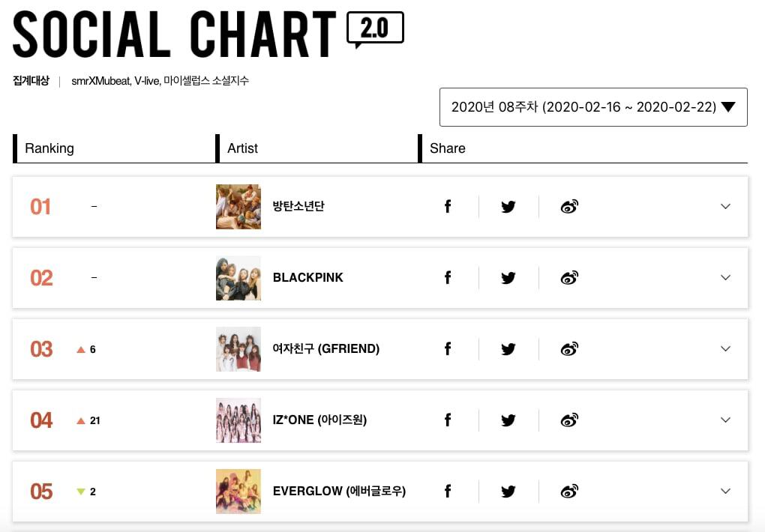765x532 pixels.
Task: Share GFRIEND ranking on Weibo
Action: click(569, 349)
